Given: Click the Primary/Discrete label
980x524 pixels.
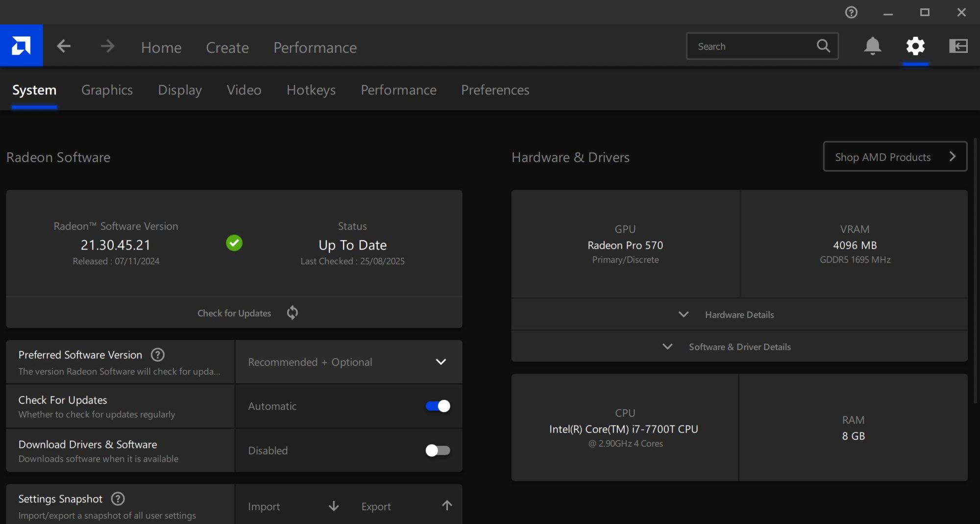Looking at the screenshot, I should 625,260.
